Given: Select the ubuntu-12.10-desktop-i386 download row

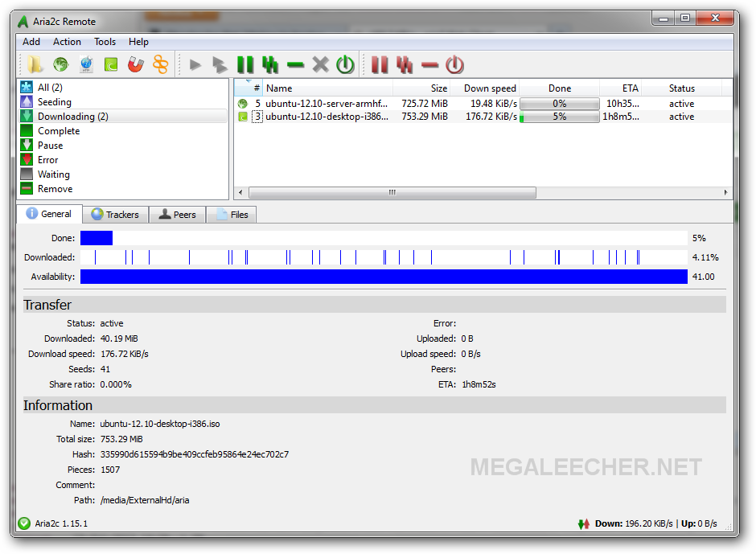Looking at the screenshot, I should [x=483, y=117].
